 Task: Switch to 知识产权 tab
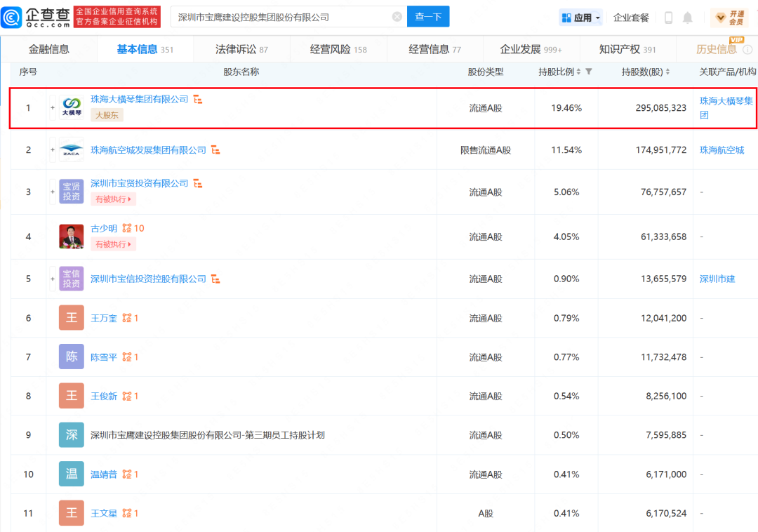pyautogui.click(x=627, y=49)
